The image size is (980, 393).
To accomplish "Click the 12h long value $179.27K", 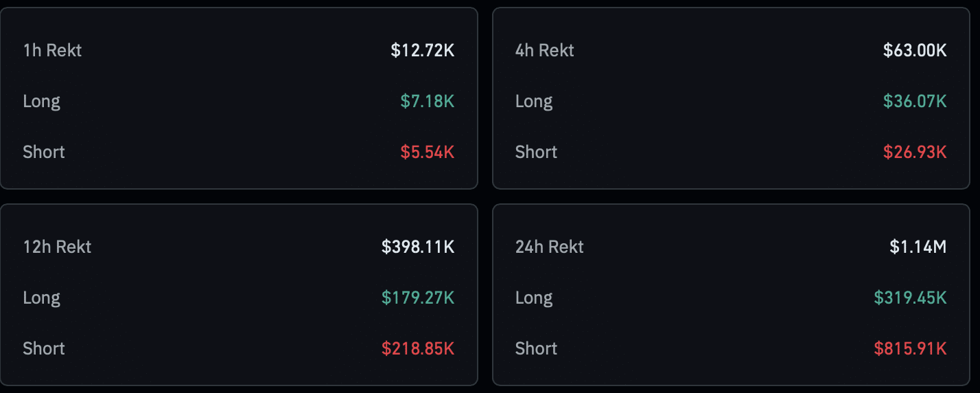I will click(418, 297).
